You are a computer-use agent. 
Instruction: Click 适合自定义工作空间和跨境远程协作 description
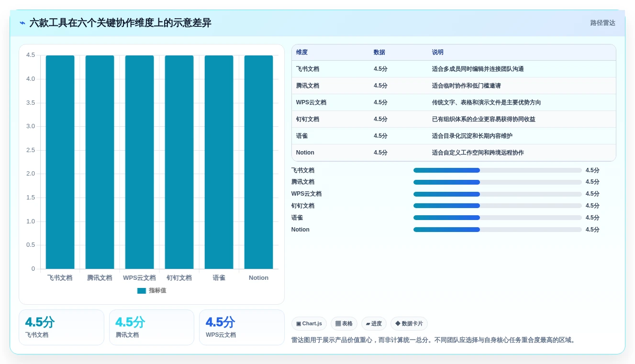pyautogui.click(x=478, y=153)
